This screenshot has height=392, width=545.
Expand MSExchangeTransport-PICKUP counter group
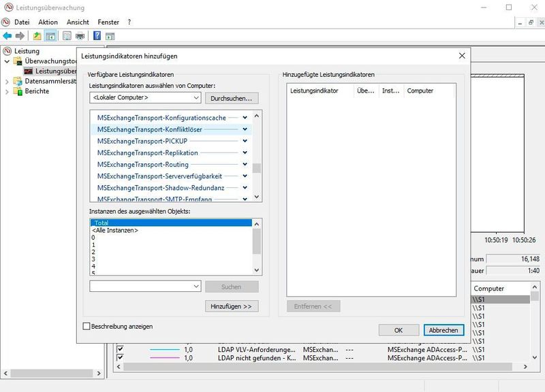(245, 141)
